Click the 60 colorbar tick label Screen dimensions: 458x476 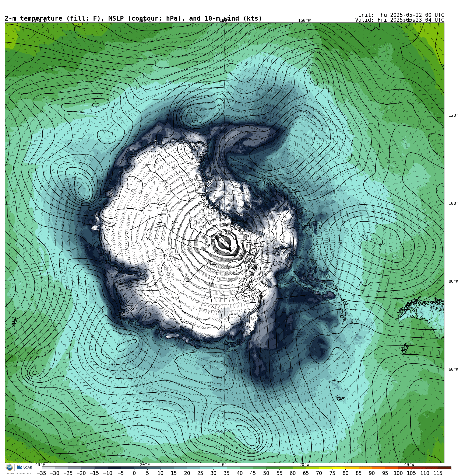point(293,473)
